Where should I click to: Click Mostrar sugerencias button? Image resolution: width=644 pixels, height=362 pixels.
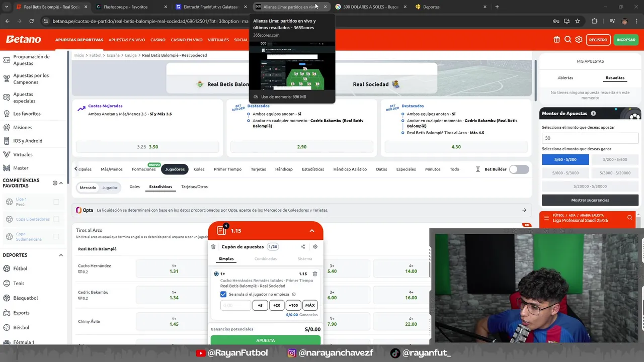[x=590, y=200]
